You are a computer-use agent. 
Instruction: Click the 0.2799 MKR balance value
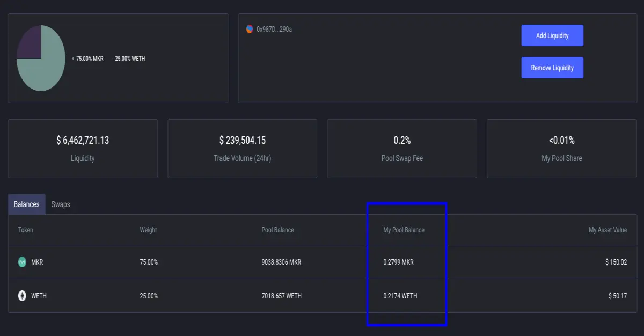tap(398, 262)
